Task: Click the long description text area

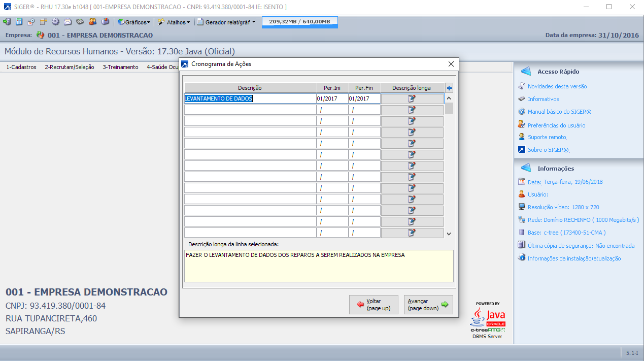Action: tap(319, 266)
